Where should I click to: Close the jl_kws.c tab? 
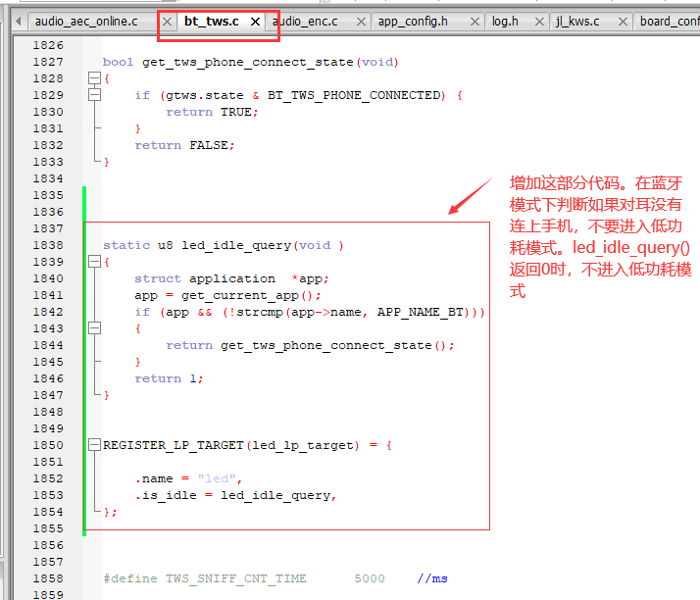[623, 22]
